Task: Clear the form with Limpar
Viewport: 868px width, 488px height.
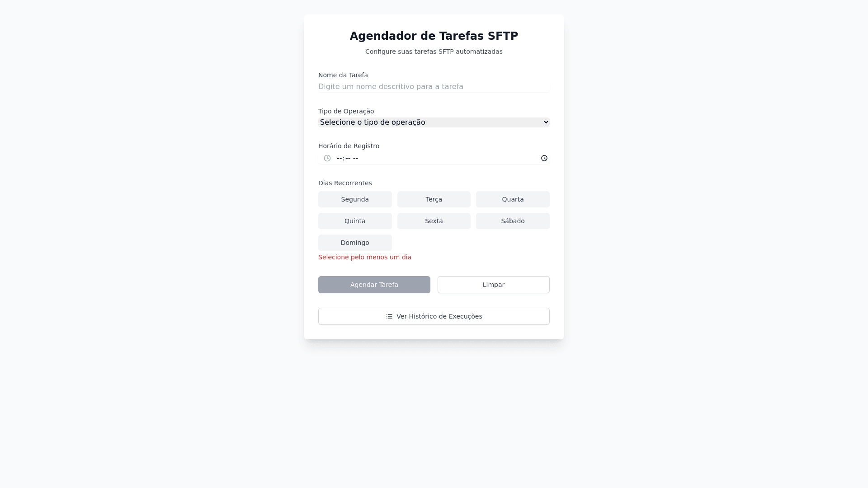Action: [493, 285]
